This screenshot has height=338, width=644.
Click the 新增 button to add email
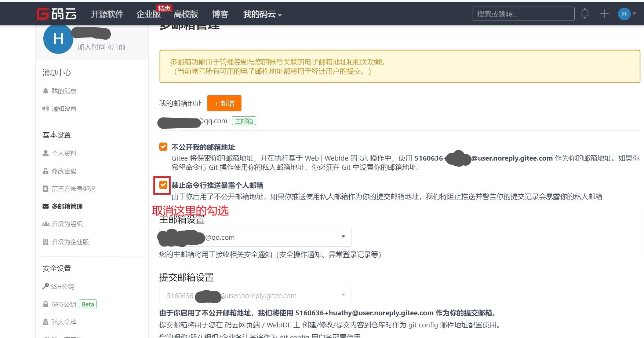pyautogui.click(x=224, y=103)
